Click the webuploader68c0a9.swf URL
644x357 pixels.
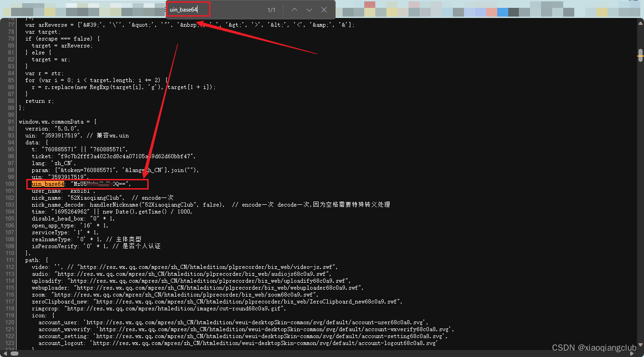[x=219, y=288]
